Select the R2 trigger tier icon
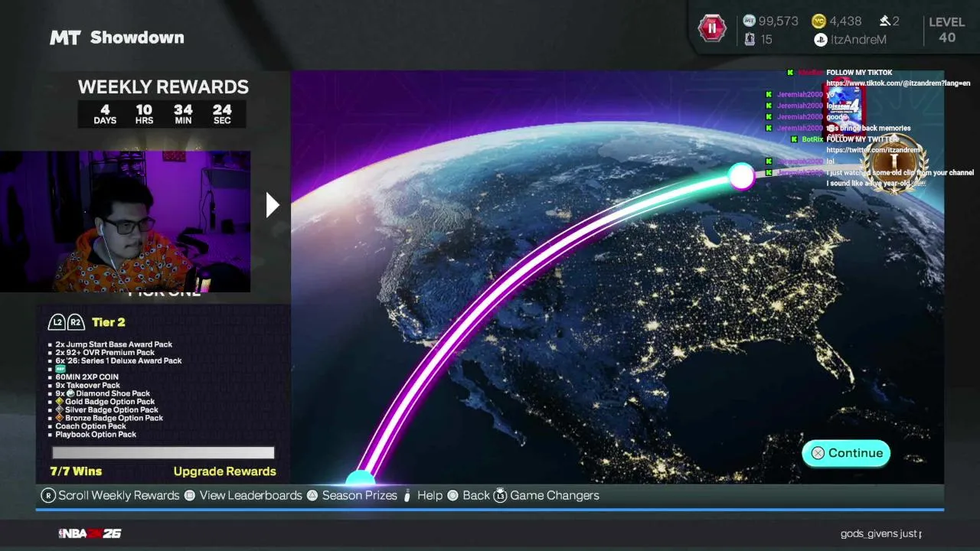Viewport: 980px width, 551px height. [x=75, y=322]
